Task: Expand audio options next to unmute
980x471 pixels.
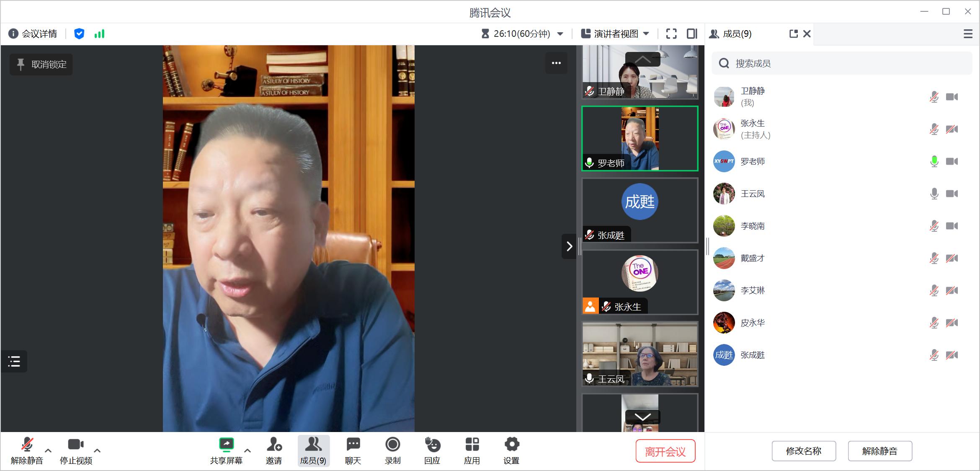Action: coord(48,451)
